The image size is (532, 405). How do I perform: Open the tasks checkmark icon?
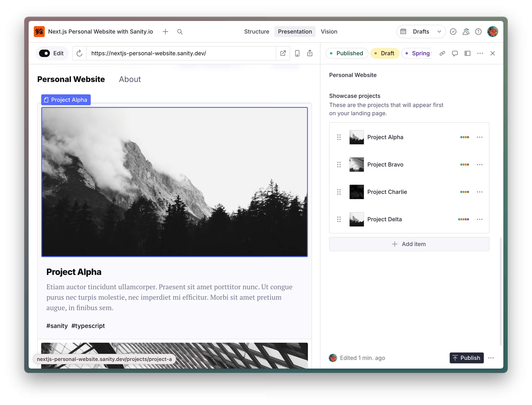point(453,32)
